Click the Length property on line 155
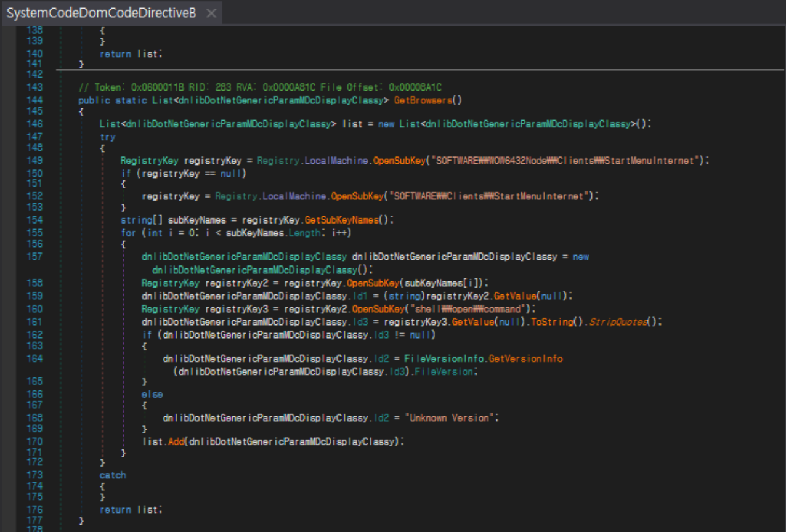This screenshot has width=786, height=532. 304,233
